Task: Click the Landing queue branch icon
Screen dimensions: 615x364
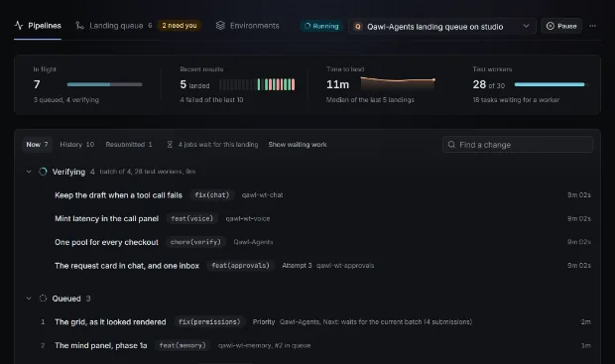Action: point(79,26)
